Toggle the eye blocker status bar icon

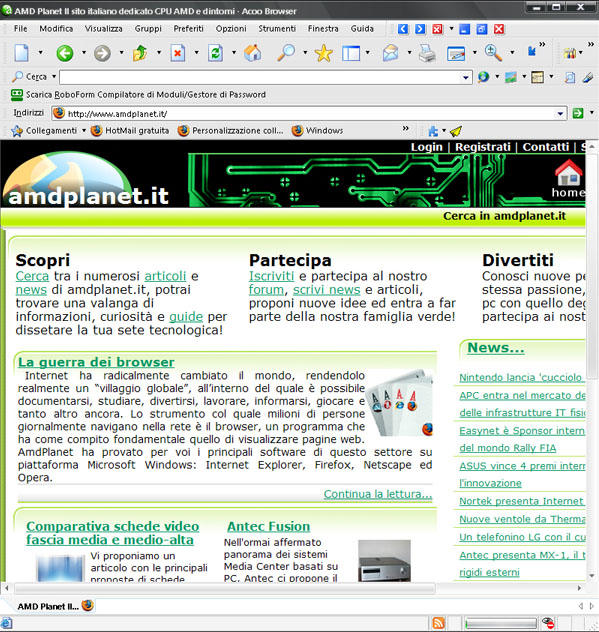coord(548,623)
